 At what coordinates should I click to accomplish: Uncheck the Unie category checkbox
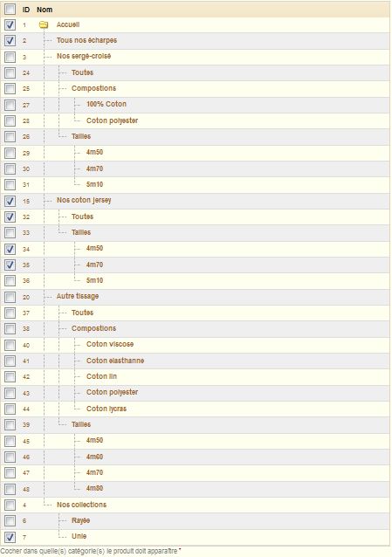click(10, 537)
